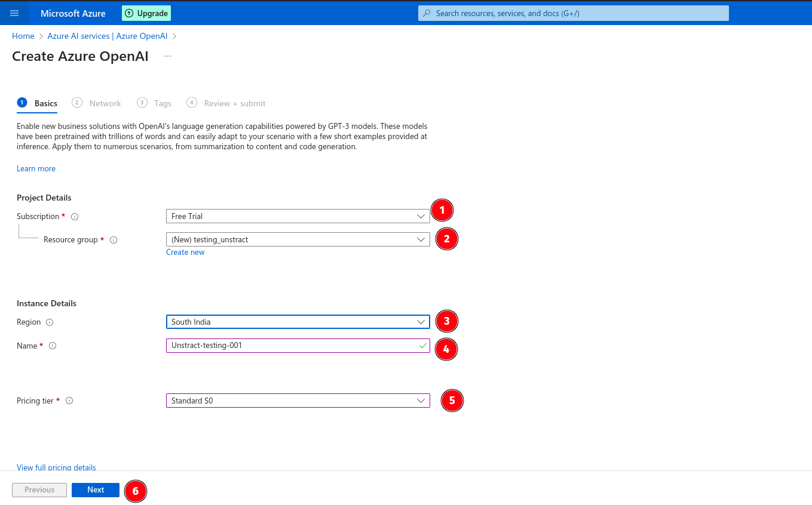The height and width of the screenshot is (505, 812).
Task: Click the Instance Details heading
Action: [47, 303]
